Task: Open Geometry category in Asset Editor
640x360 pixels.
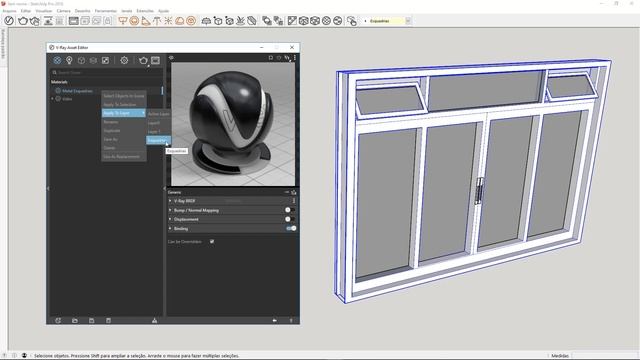Action: [x=81, y=60]
